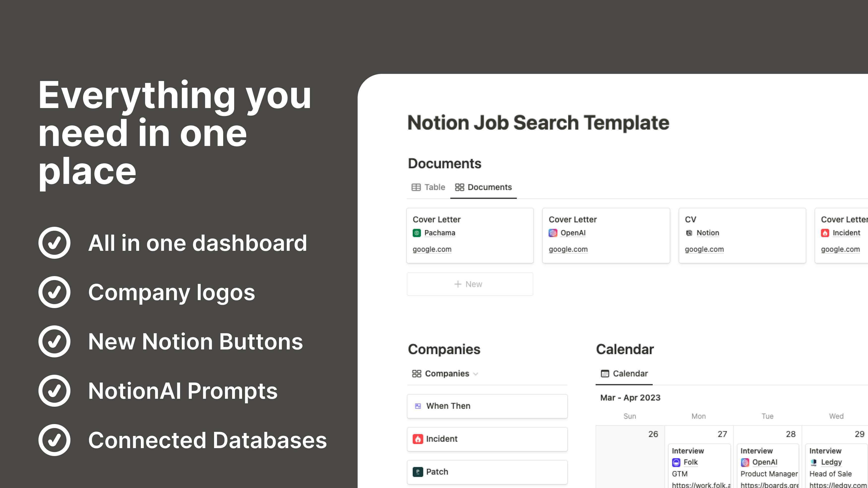Click the Incident logo icon in Companies list

(x=417, y=438)
